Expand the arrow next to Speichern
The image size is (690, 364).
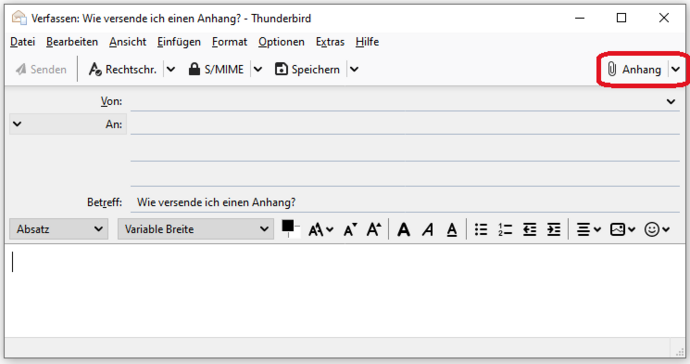pyautogui.click(x=354, y=70)
